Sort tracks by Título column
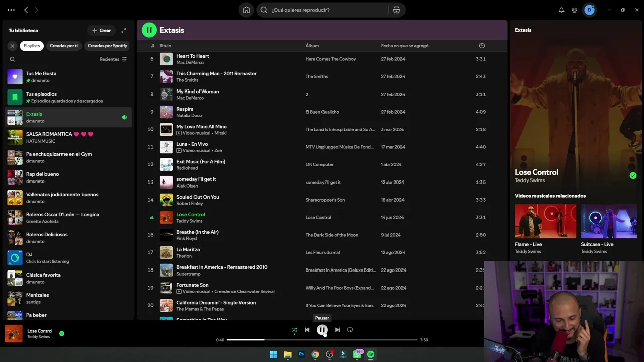 pos(166,46)
